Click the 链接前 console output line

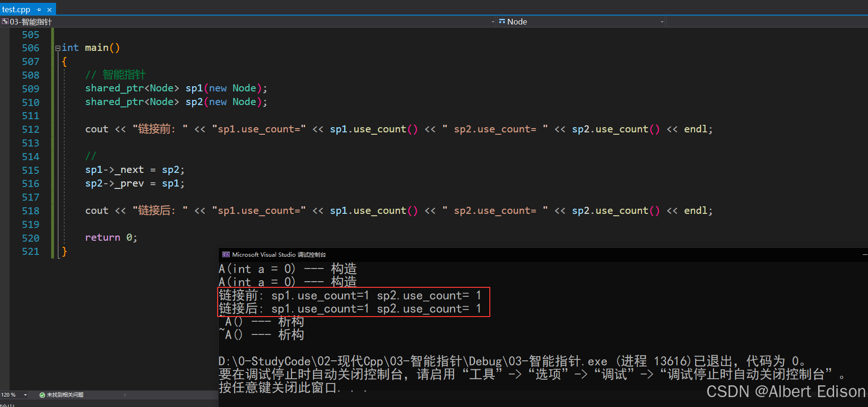(x=350, y=295)
